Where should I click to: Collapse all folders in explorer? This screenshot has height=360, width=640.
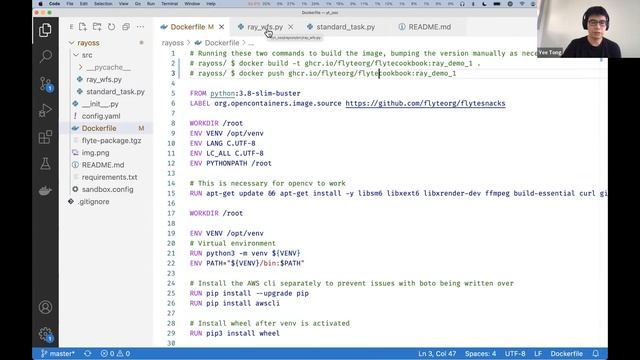(x=126, y=27)
